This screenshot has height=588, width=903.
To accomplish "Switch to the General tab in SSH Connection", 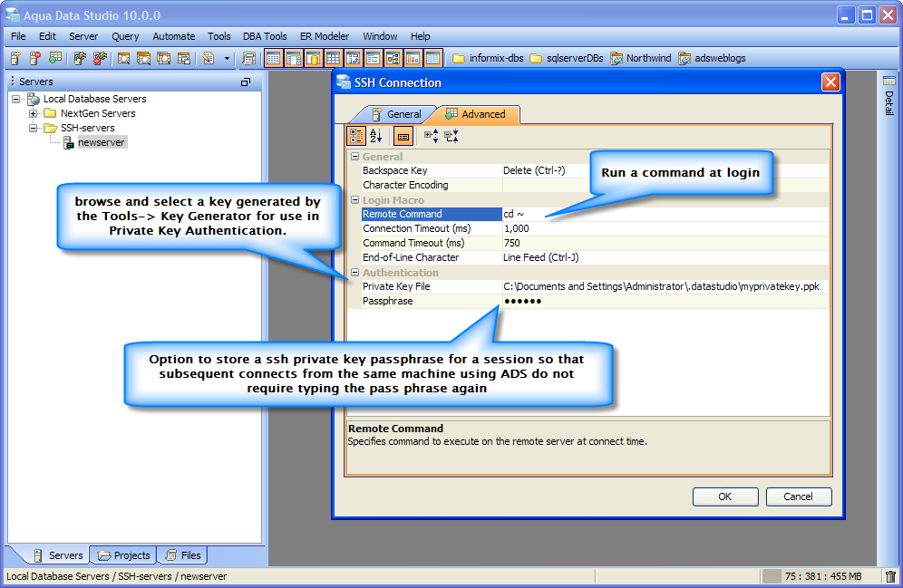I will [x=396, y=114].
